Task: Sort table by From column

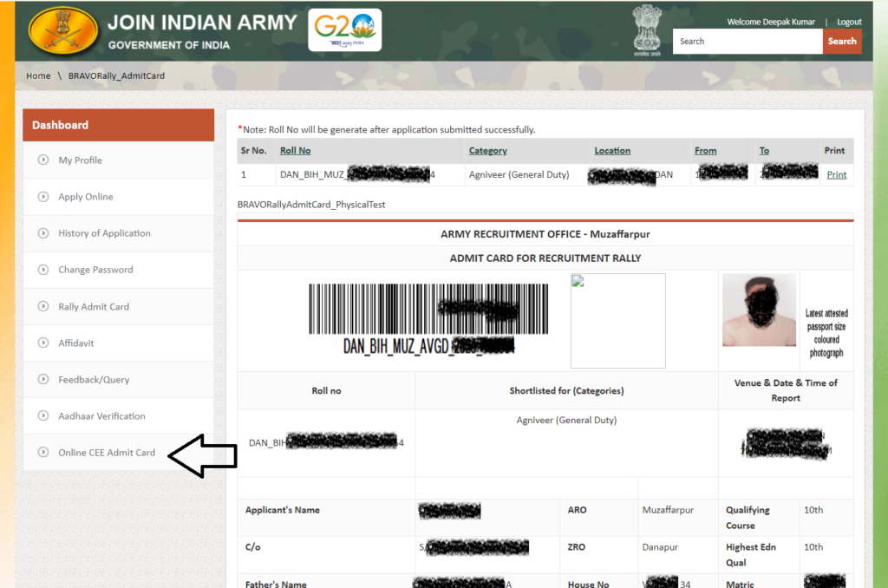Action: [705, 151]
